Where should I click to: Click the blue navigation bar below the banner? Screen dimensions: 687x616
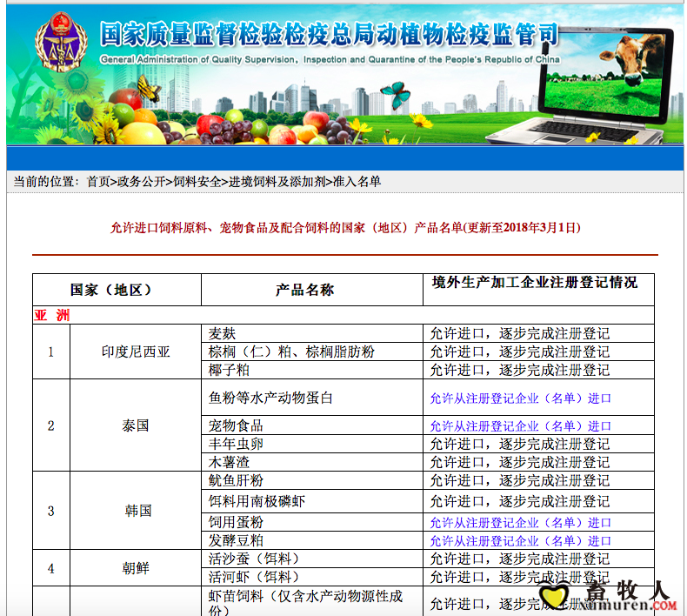(x=345, y=157)
